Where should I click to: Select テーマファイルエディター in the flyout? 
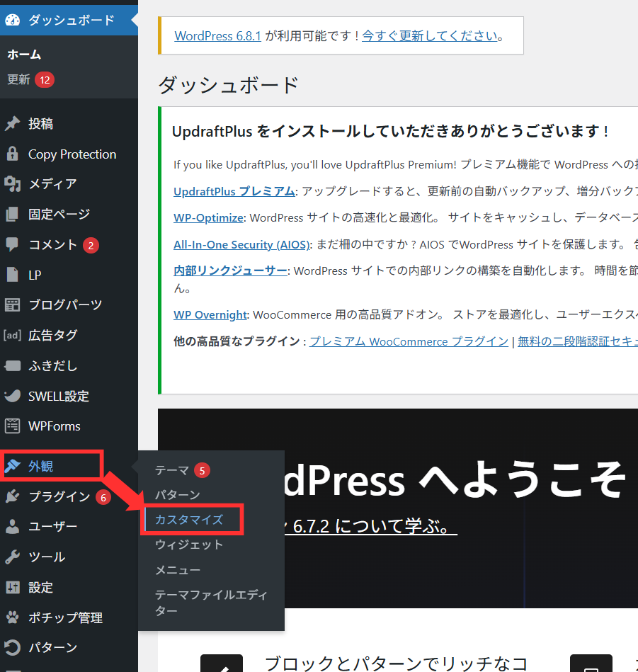click(211, 603)
